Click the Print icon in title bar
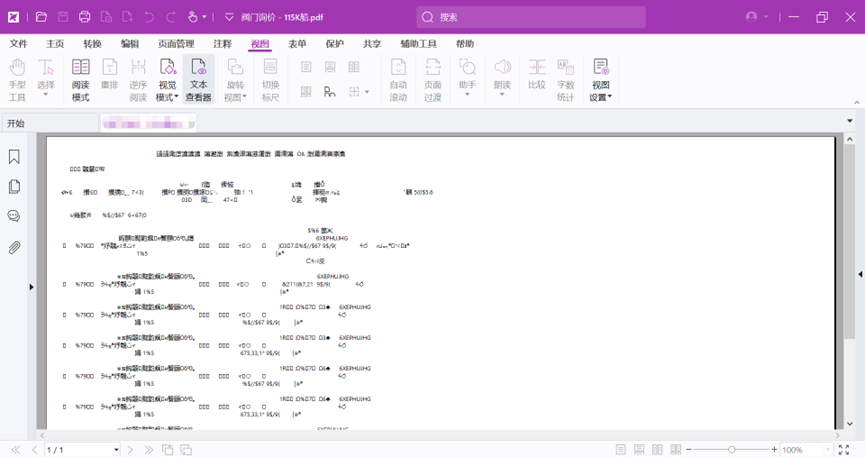 click(x=84, y=17)
